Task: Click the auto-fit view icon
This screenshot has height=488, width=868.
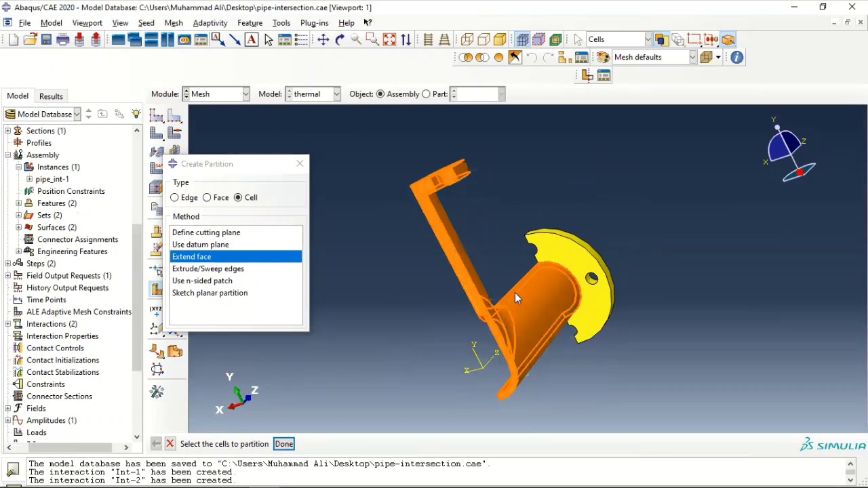Action: pyautogui.click(x=389, y=39)
